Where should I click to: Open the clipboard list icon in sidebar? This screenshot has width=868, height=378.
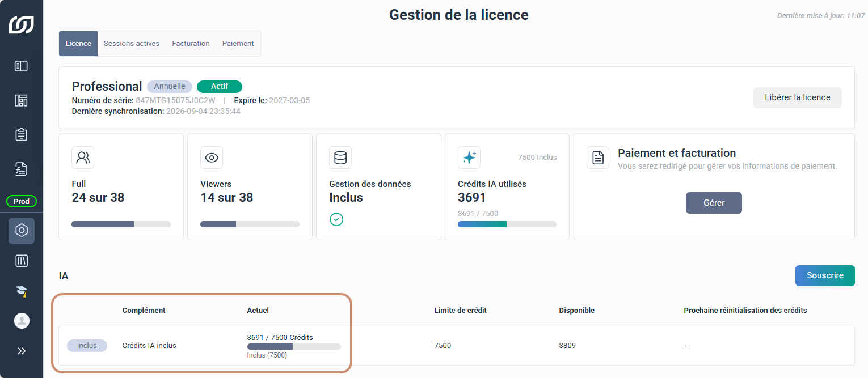[21, 134]
